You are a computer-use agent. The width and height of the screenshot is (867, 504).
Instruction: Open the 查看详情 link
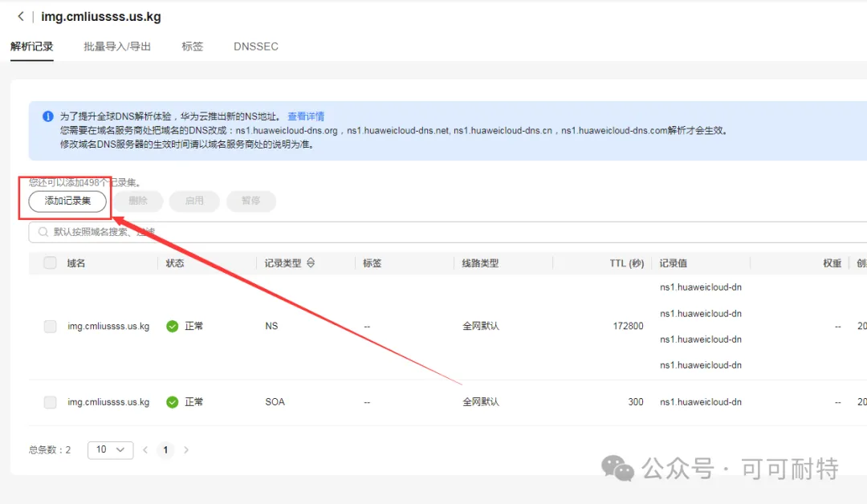point(306,116)
